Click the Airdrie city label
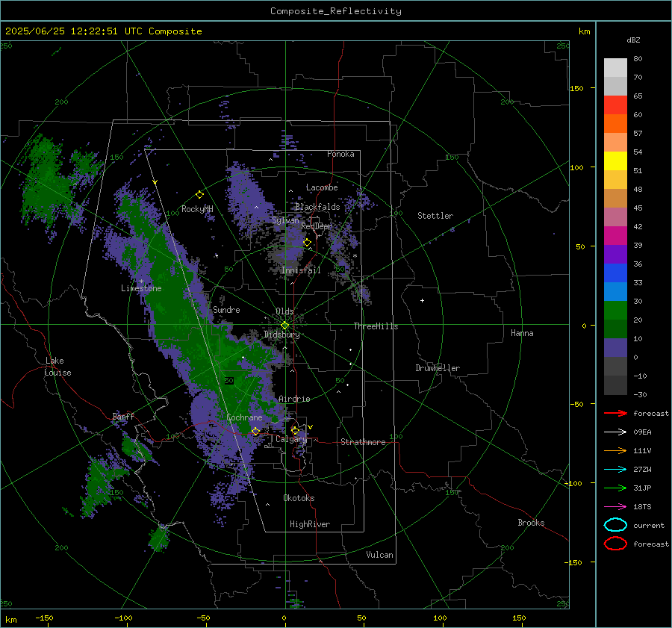Image resolution: width=672 pixels, height=628 pixels. (294, 399)
